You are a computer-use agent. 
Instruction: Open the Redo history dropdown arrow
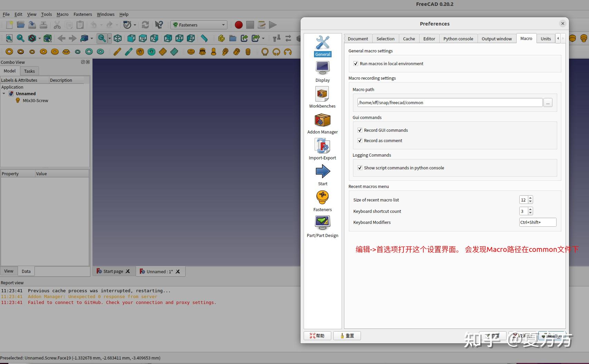tap(117, 25)
